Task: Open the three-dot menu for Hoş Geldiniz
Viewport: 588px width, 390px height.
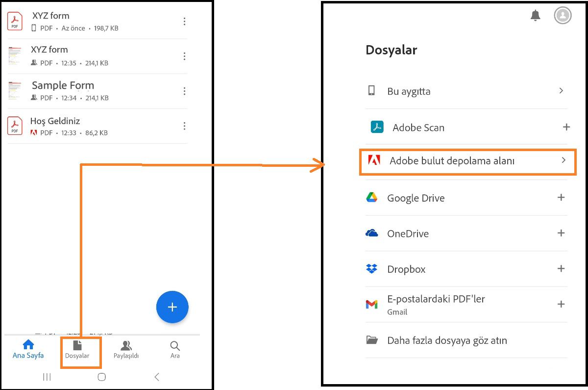Action: [184, 126]
